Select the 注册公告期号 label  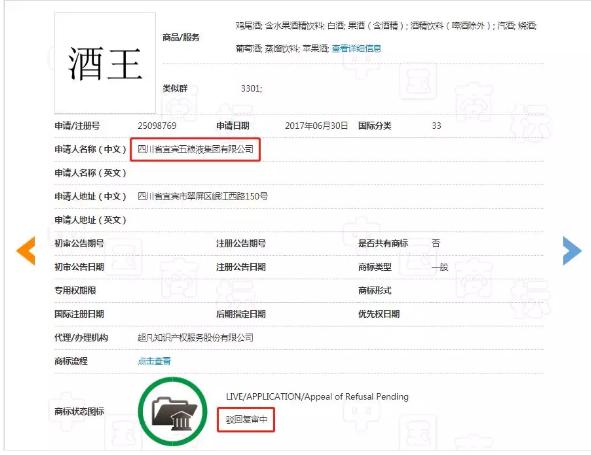pos(241,243)
